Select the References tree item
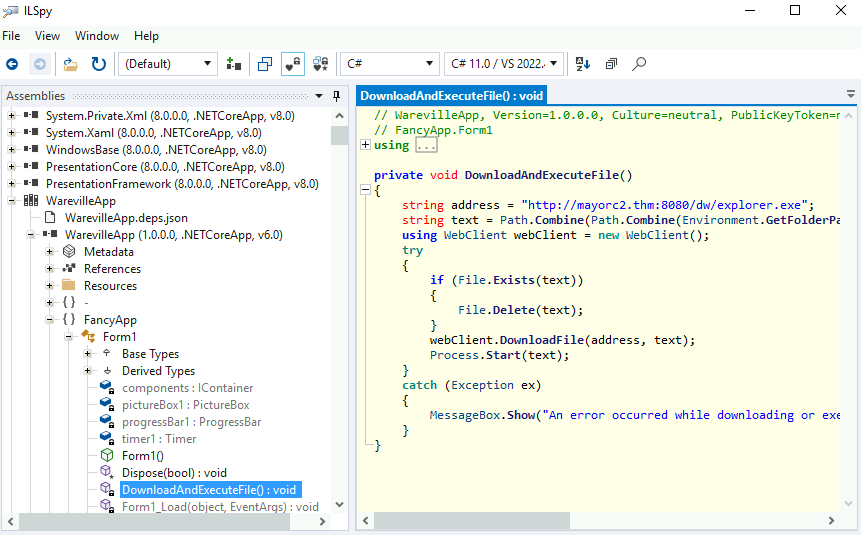 coord(113,269)
